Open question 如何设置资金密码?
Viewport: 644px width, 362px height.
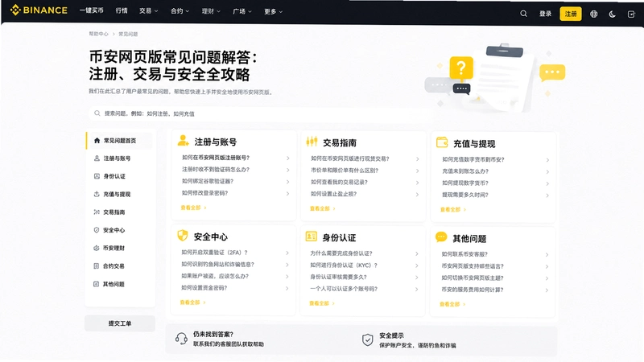[x=204, y=288]
